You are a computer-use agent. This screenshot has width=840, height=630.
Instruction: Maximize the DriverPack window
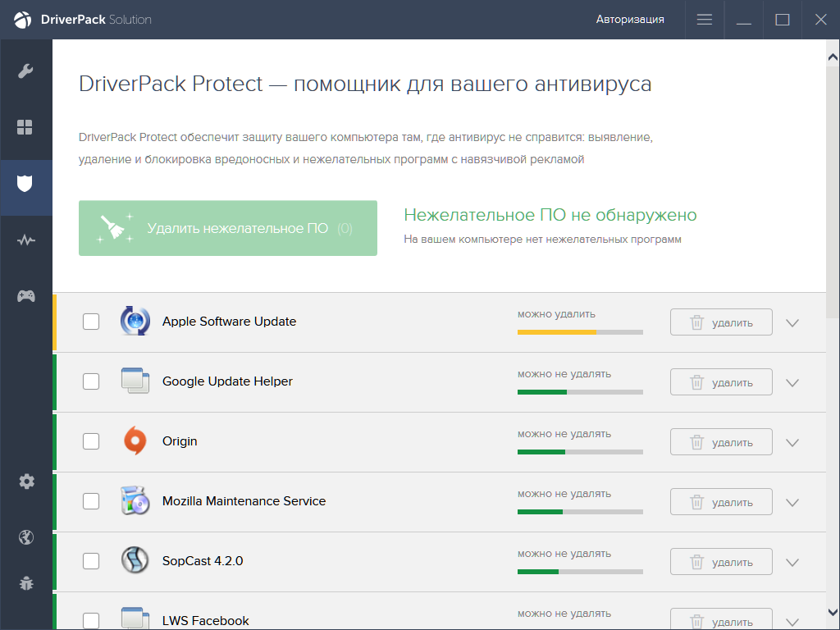point(782,20)
